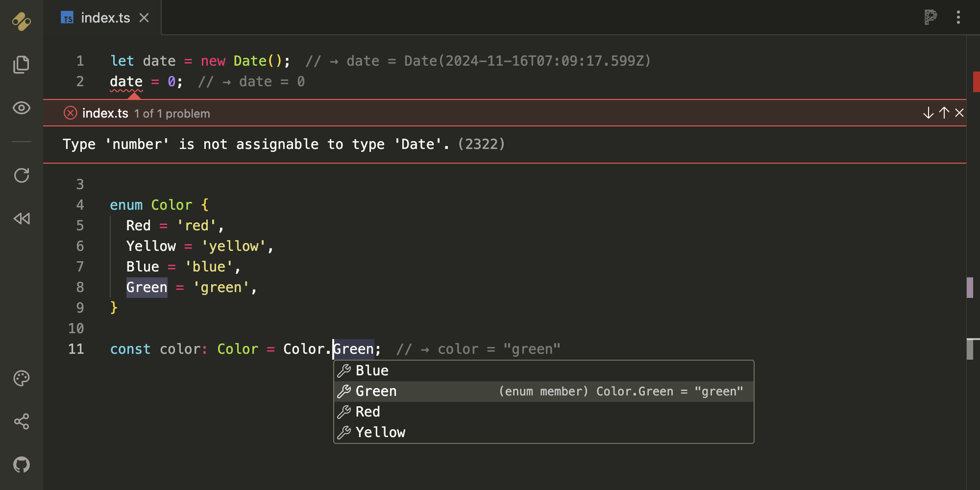
Task: Click the share icon in sidebar
Action: [x=22, y=421]
